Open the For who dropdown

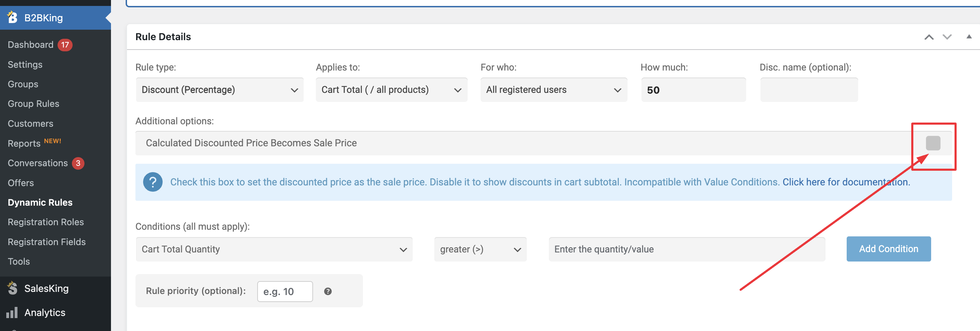pyautogui.click(x=554, y=90)
